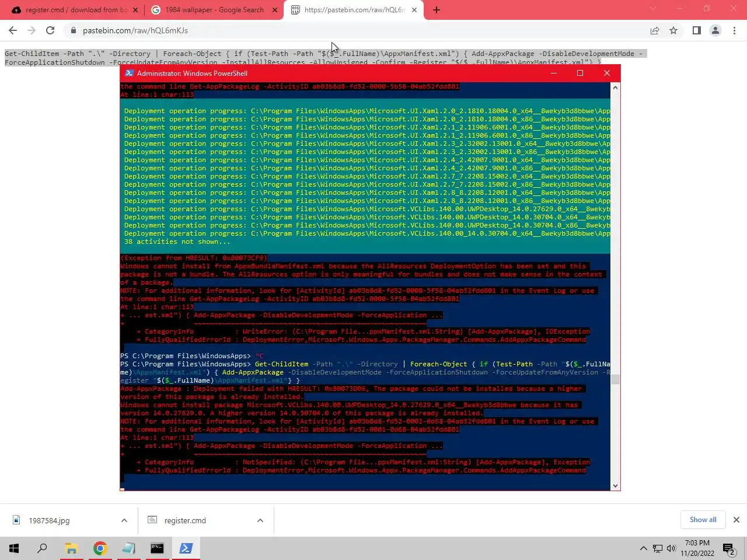
Task: Share this page icon
Action: pyautogui.click(x=655, y=30)
